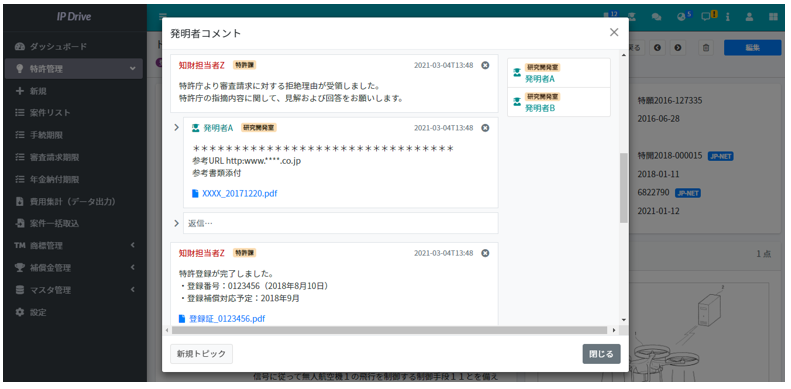Go to previous record with left arrow
Viewport: 791px width, 389px height.
pos(657,48)
